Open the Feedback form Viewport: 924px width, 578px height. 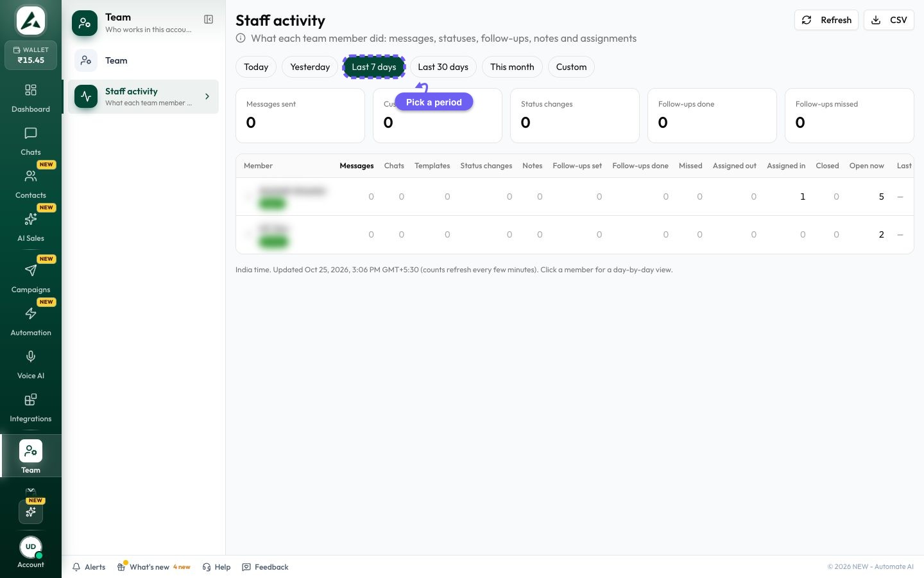[x=265, y=567]
